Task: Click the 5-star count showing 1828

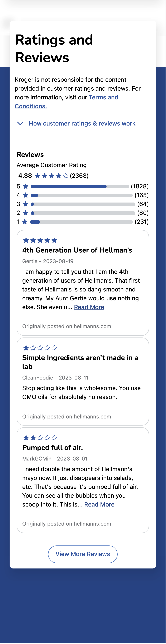Action: (x=140, y=186)
